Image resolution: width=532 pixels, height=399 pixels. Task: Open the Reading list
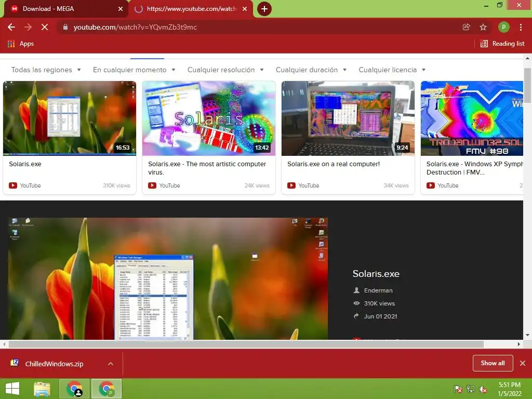click(x=502, y=44)
